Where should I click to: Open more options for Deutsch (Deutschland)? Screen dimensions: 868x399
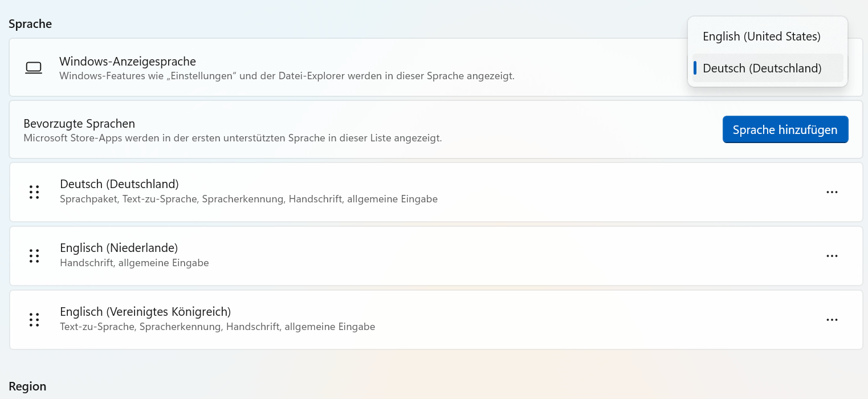(x=832, y=192)
